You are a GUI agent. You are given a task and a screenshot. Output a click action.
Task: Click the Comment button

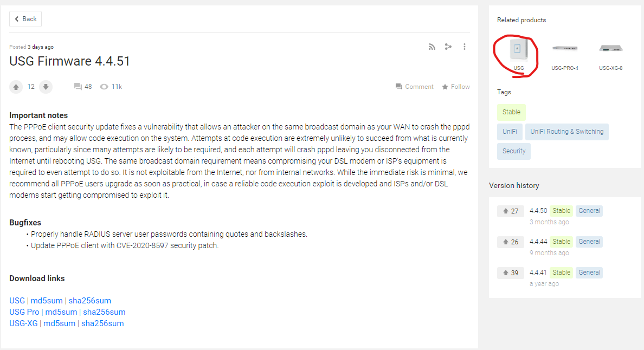[415, 87]
